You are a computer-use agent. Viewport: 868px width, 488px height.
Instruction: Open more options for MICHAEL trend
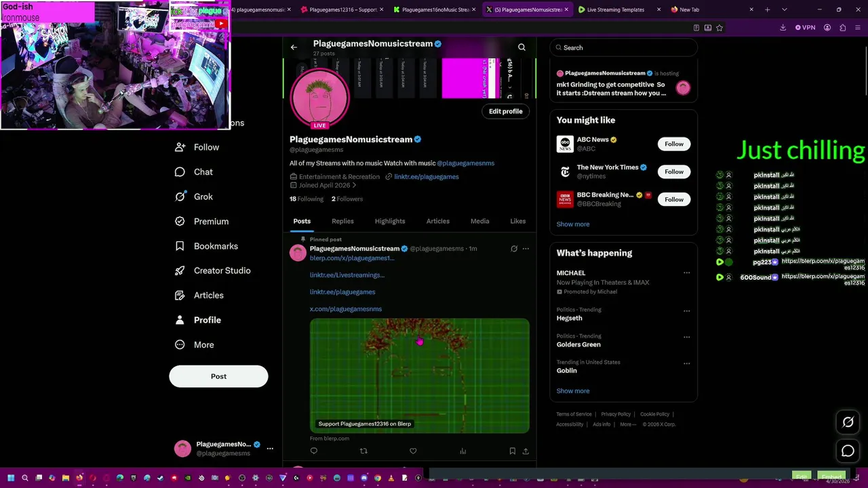[686, 273]
